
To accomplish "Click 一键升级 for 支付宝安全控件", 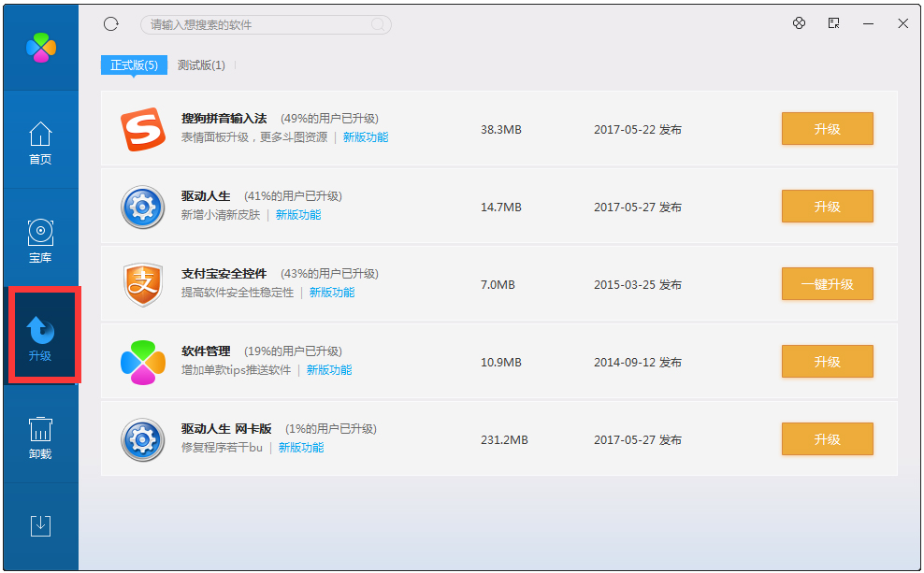I will (x=827, y=284).
